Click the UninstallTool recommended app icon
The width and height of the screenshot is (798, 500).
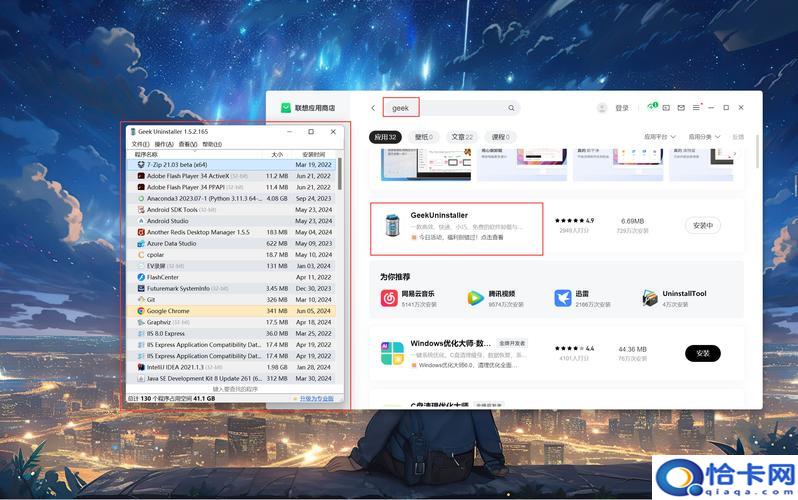tap(649, 298)
